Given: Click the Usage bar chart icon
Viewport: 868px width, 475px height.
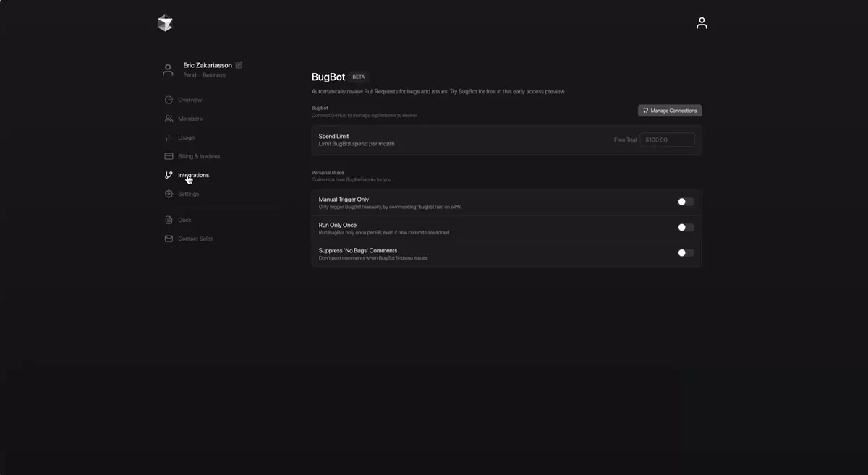Looking at the screenshot, I should click(x=169, y=137).
